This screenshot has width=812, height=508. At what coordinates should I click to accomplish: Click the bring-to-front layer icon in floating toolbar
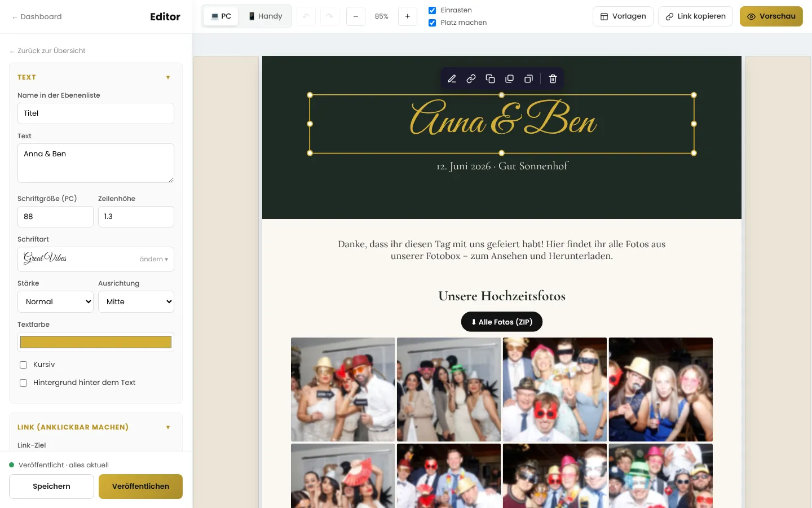click(509, 79)
